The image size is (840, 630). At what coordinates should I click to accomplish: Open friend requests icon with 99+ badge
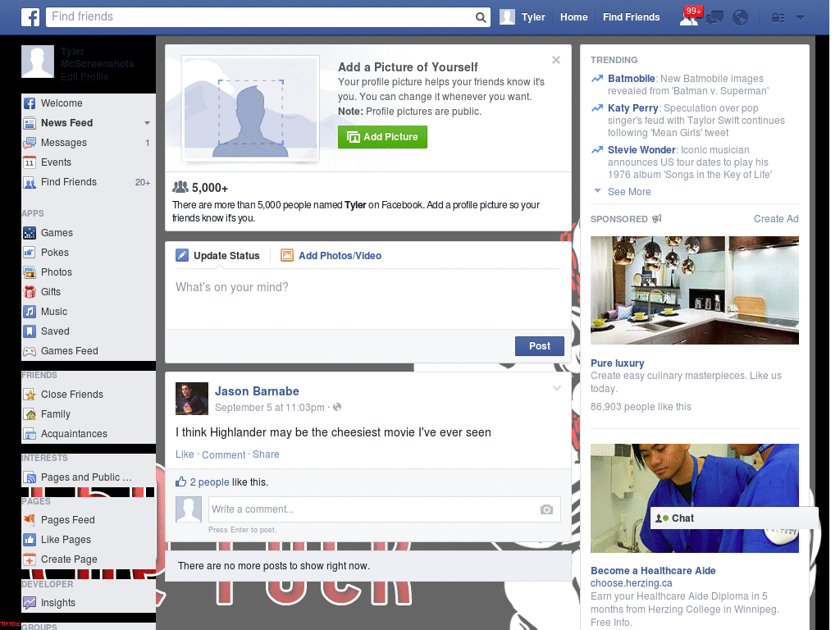[689, 17]
